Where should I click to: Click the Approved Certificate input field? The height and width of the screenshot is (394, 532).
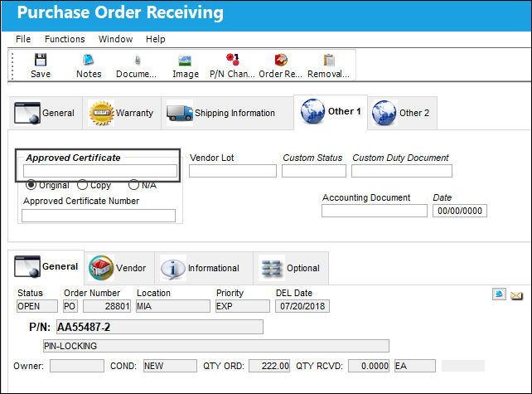[x=100, y=171]
